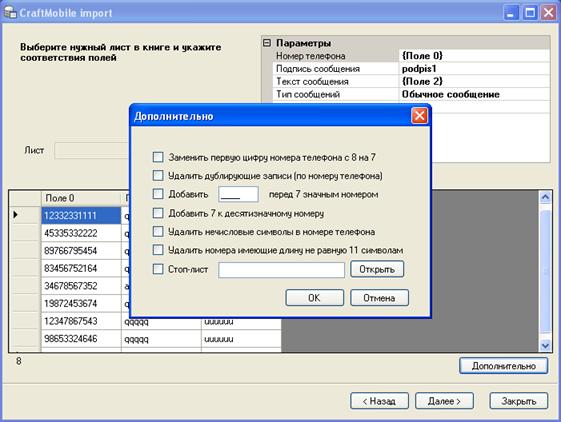Confirm dialog with OK button

tap(314, 298)
